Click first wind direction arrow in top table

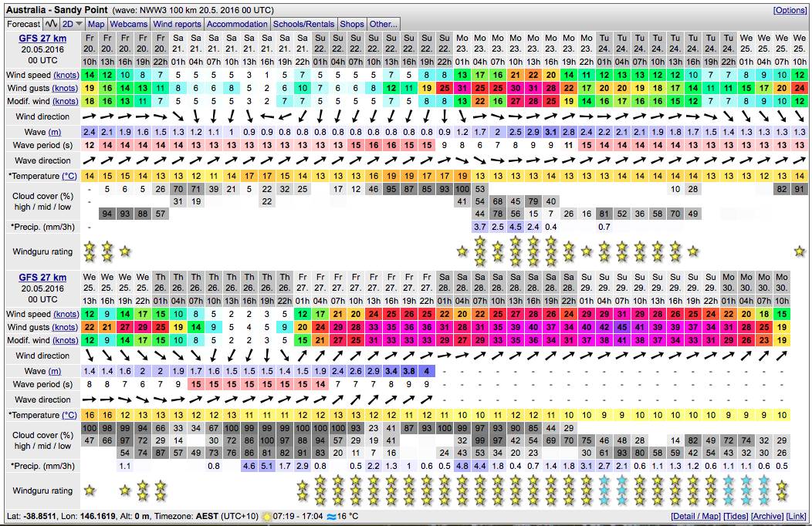tap(90, 116)
